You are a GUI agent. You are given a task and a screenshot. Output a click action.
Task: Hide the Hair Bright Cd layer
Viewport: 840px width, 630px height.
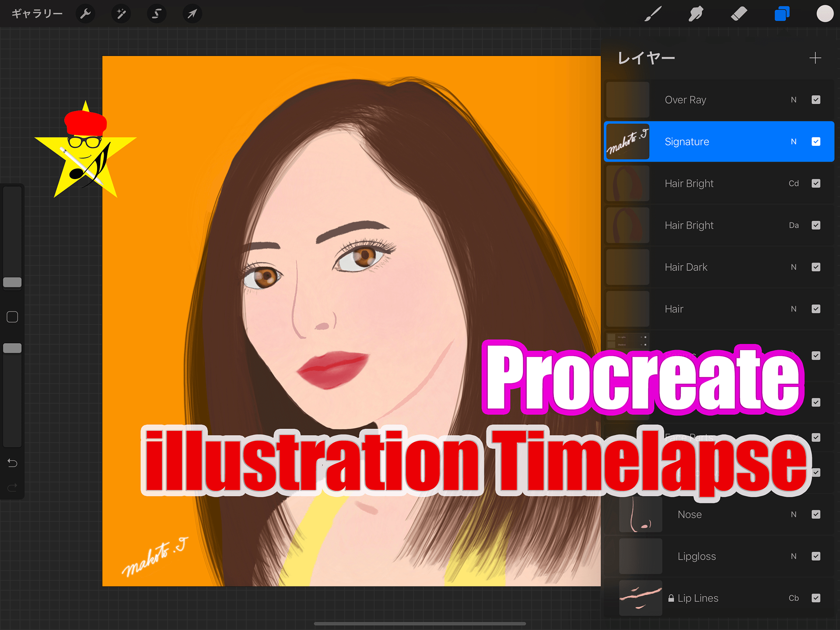816,183
